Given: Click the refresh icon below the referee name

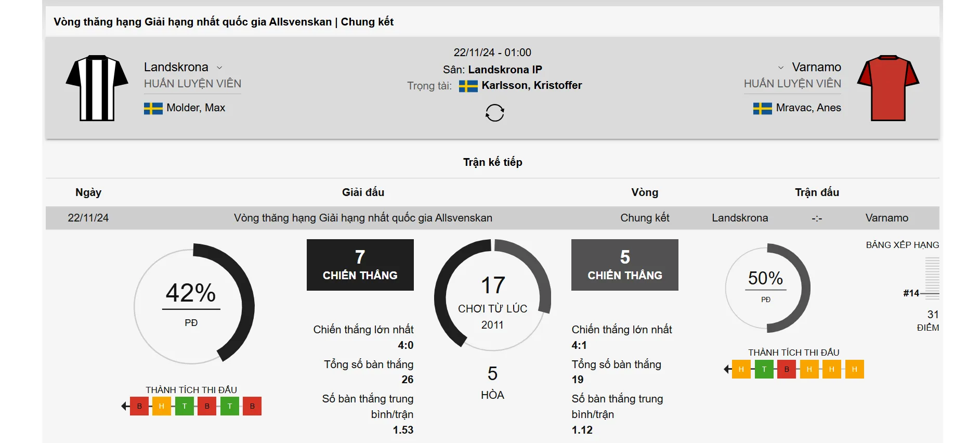Looking at the screenshot, I should point(495,112).
